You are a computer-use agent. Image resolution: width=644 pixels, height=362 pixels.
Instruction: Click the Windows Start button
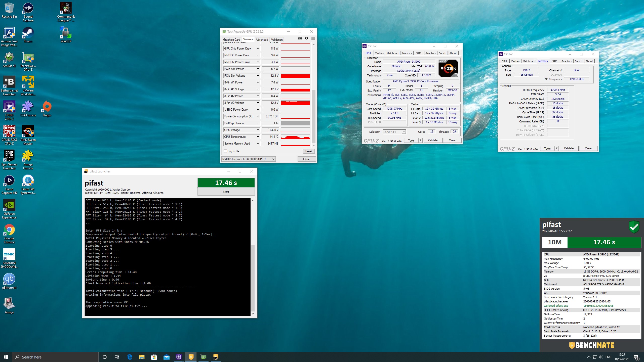[x=6, y=357]
